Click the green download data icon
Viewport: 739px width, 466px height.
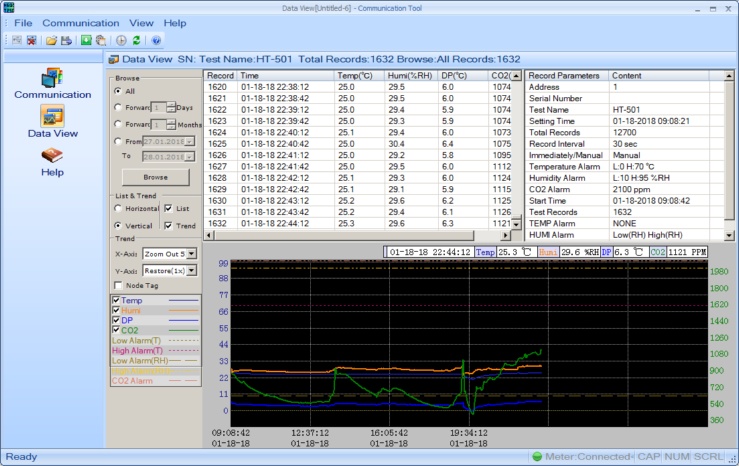86,41
